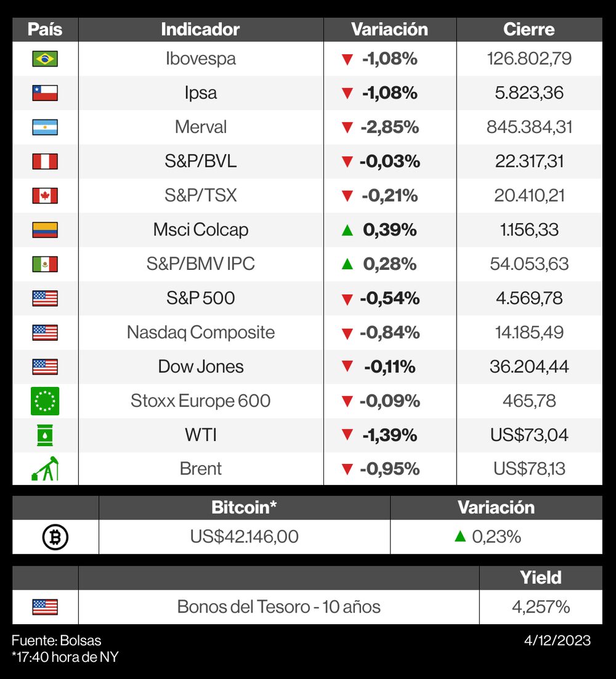Click the Bonos del Tesoro - 10 años label
This screenshot has height=679, width=616.
pyautogui.click(x=278, y=606)
